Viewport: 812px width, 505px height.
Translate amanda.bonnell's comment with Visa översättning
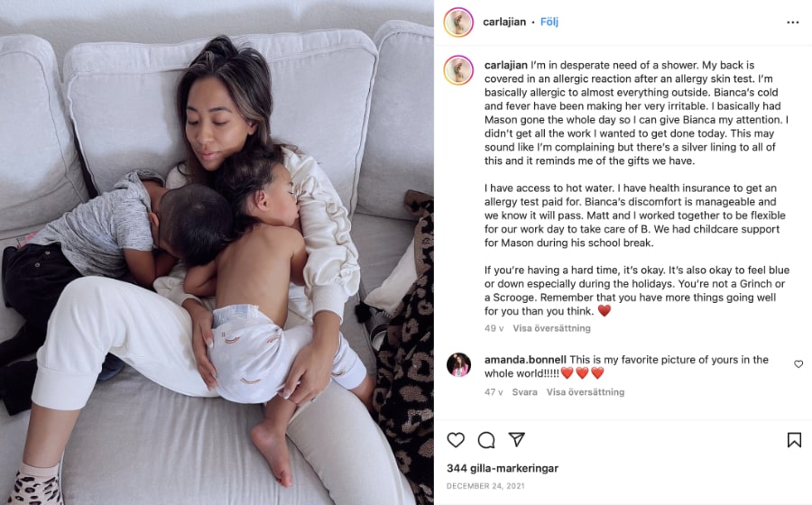point(586,392)
